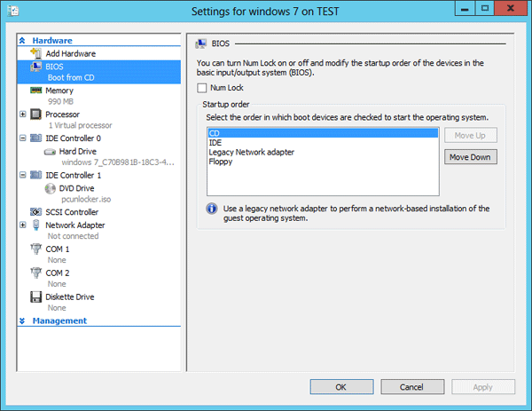Screen dimensions: 532x411
Task: Click the COM 1 port icon
Action: click(36, 249)
